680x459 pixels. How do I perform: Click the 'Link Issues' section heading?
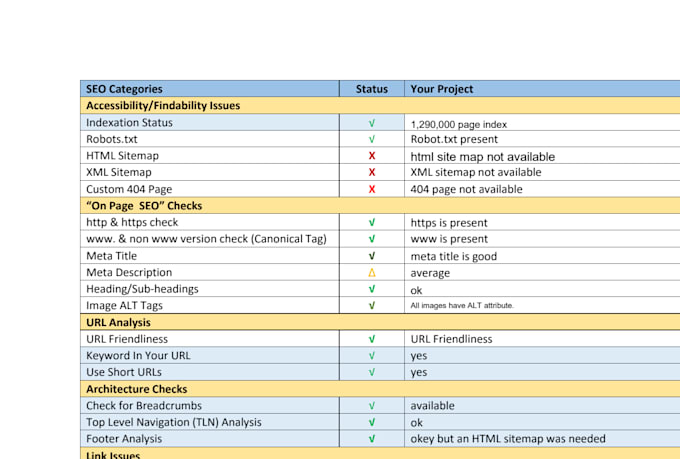(x=380, y=454)
